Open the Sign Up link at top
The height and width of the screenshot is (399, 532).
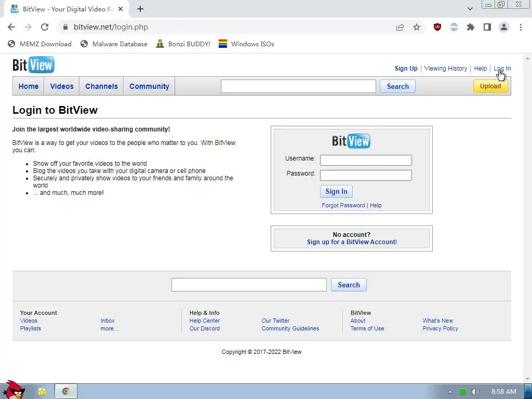(406, 69)
